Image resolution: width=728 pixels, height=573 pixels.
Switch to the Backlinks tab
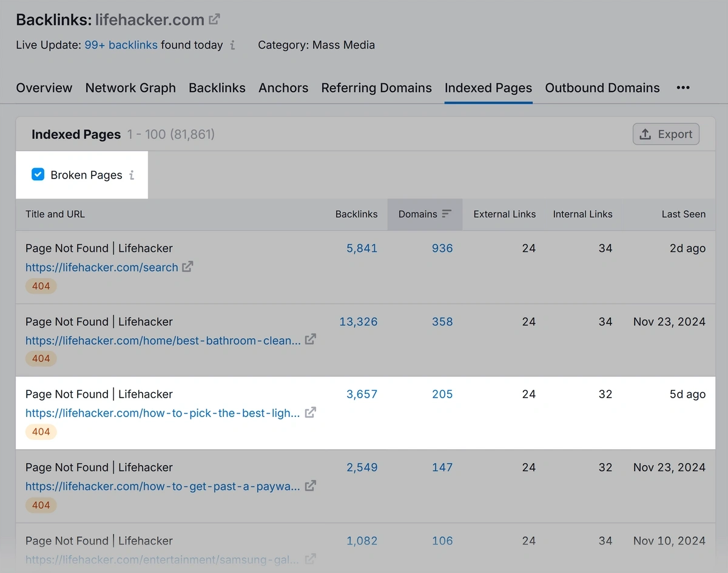point(217,88)
